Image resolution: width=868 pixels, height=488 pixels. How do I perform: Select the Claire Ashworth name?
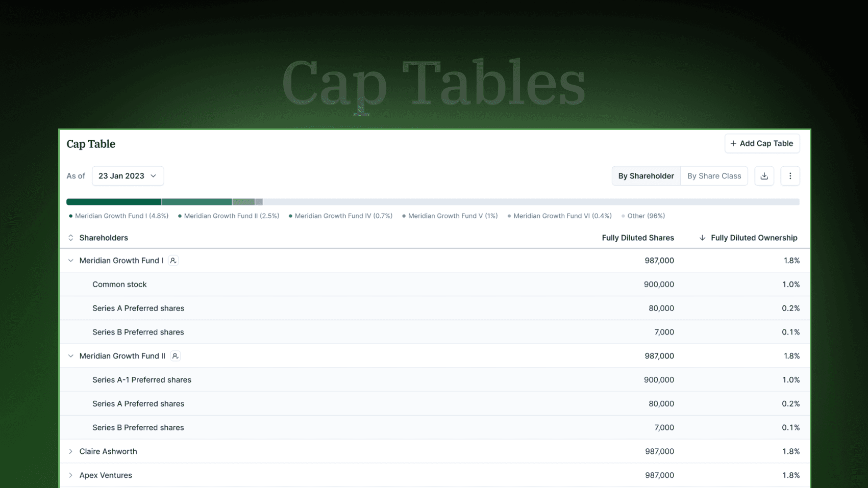[x=108, y=451]
